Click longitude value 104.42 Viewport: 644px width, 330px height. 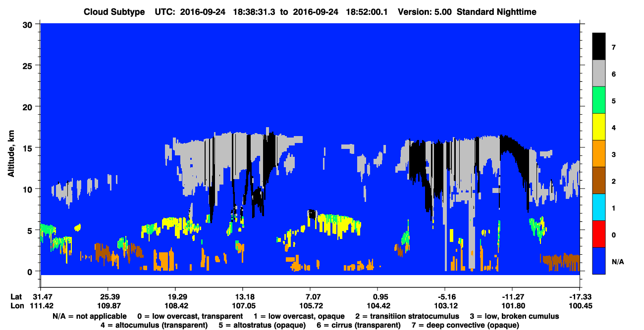[377, 306]
